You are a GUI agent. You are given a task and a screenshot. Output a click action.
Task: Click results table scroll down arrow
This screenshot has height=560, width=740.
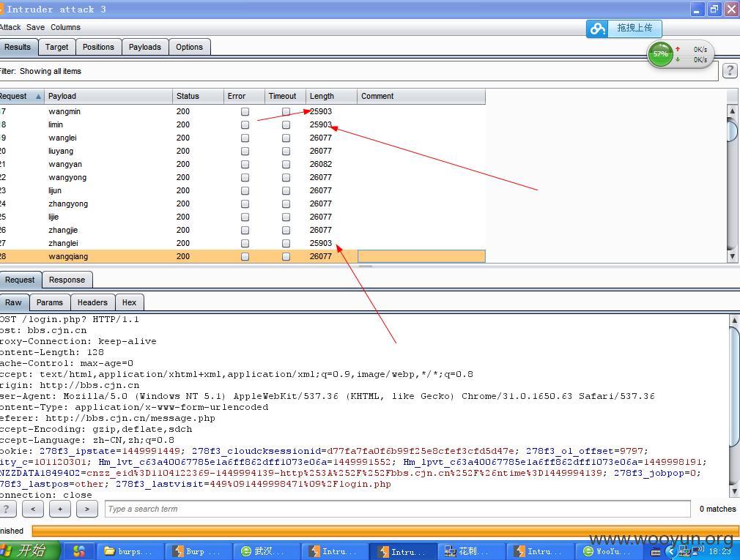tap(732, 256)
